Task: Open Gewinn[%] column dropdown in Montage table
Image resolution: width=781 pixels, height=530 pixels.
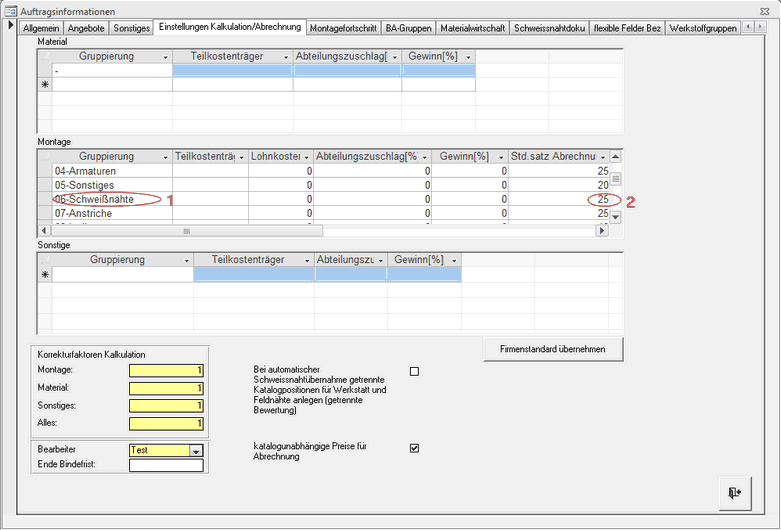Action: coord(501,157)
